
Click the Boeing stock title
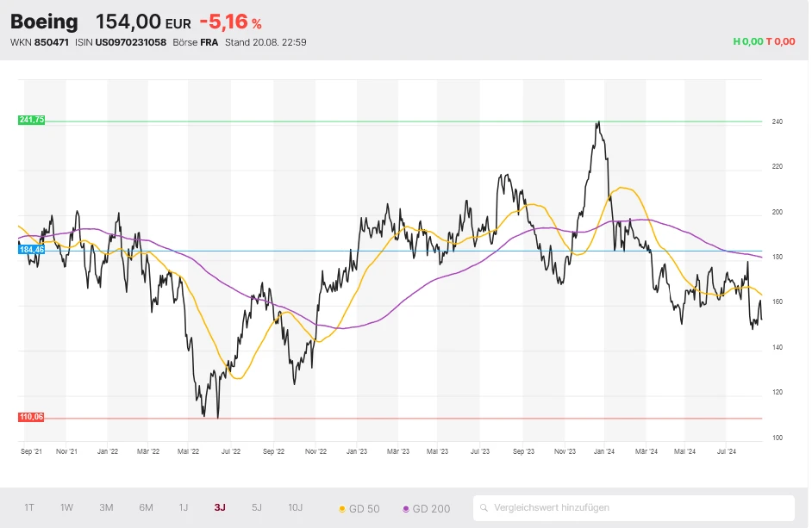(44, 22)
